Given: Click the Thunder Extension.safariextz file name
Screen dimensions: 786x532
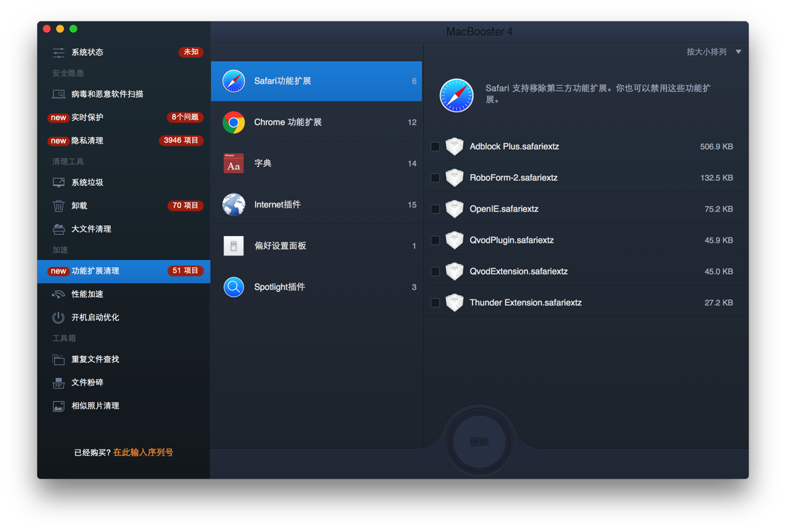Looking at the screenshot, I should [x=525, y=303].
